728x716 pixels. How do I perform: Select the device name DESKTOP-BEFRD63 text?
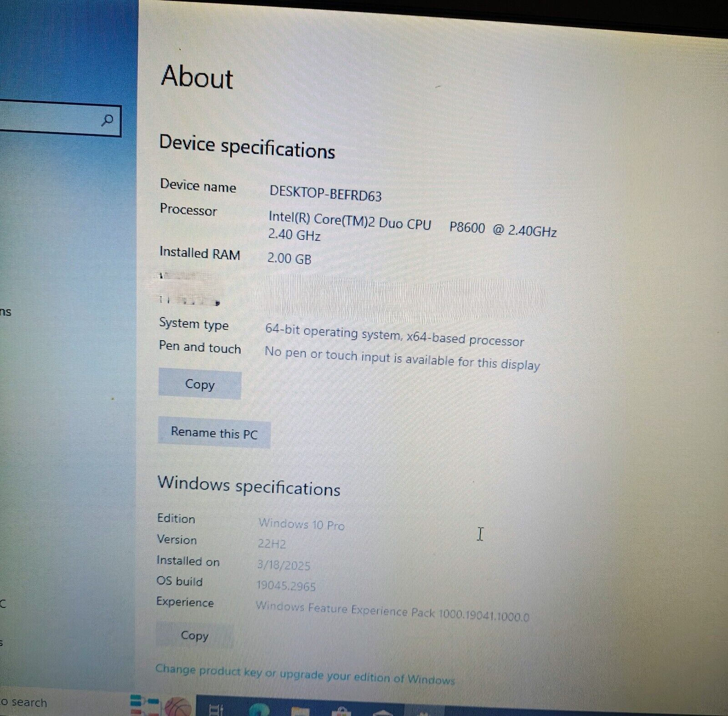pyautogui.click(x=325, y=193)
